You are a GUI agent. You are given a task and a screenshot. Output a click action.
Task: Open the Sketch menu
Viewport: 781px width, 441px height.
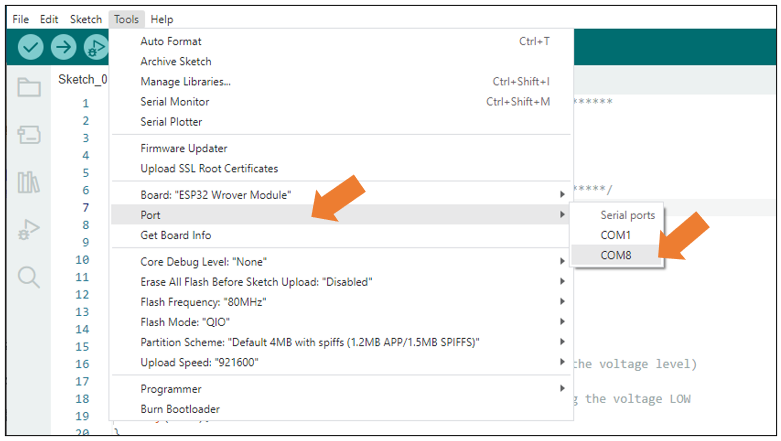[x=86, y=19]
